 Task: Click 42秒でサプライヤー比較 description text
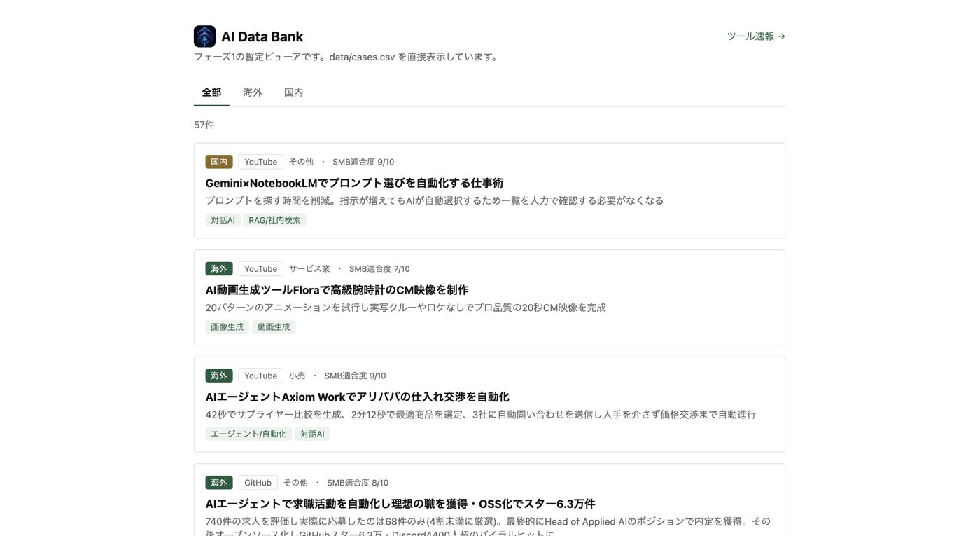[481, 415]
